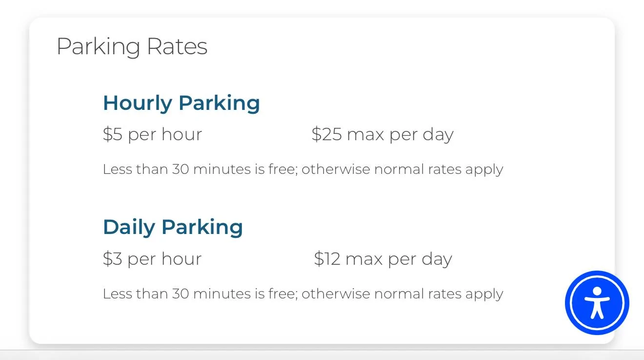Click the $25 price amount
Screen dimensions: 644x360
[327, 134]
